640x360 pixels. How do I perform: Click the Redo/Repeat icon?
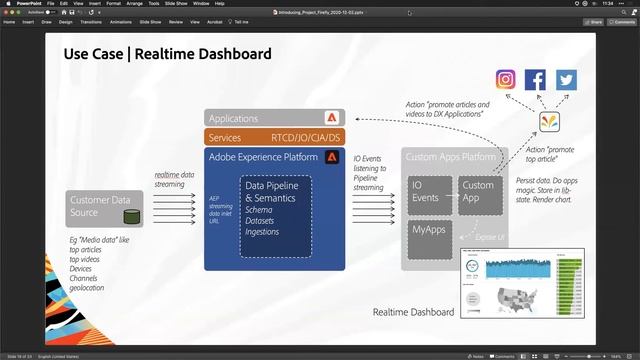pos(91,12)
